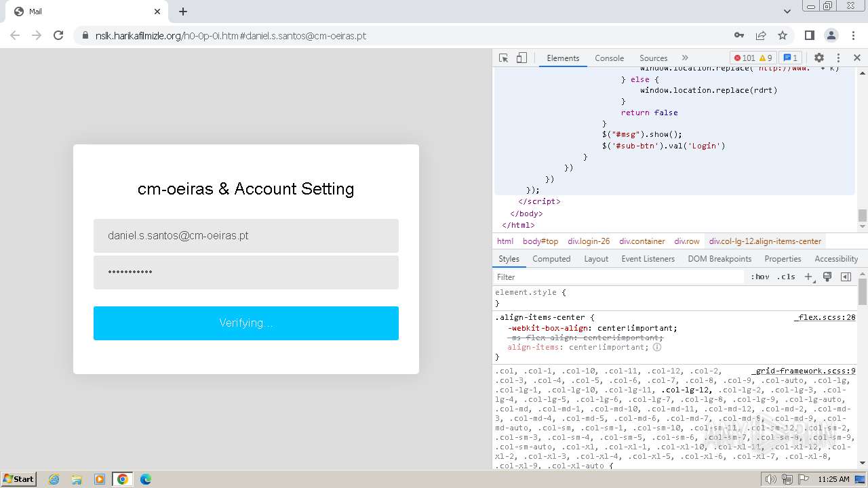Open File Explorer from taskbar

point(77,479)
